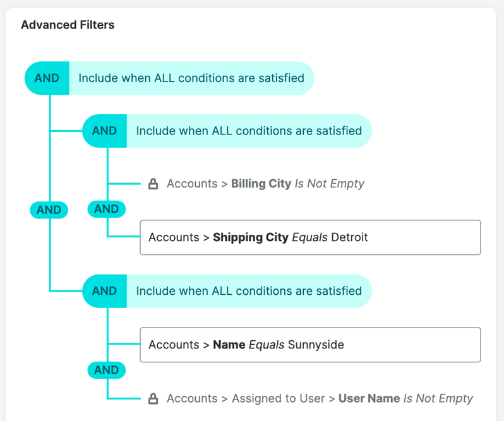Click the AND connector below the Name condition
Viewport: 504px width, 421px height.
[x=106, y=371]
